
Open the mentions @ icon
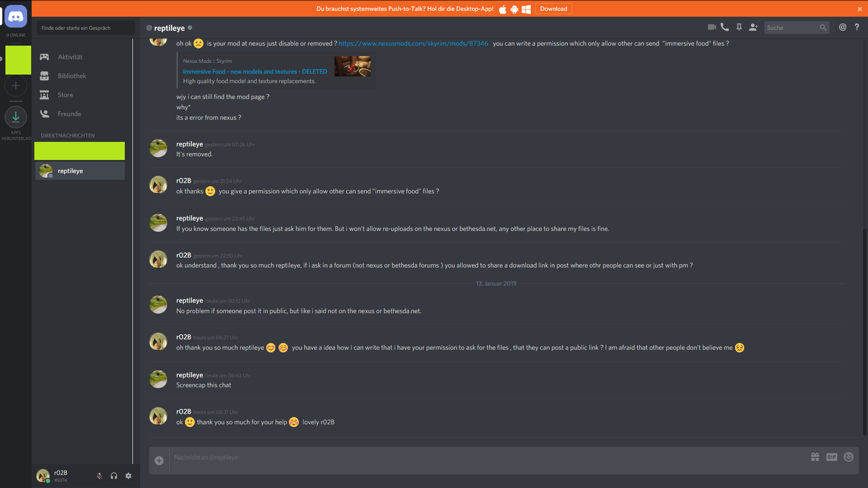(843, 27)
